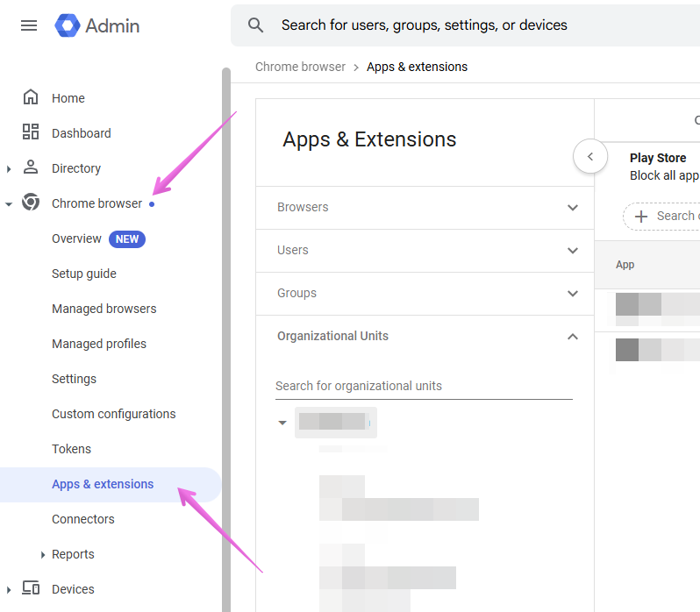The height and width of the screenshot is (612, 700).
Task: Open Managed browsers page
Action: pos(104,309)
